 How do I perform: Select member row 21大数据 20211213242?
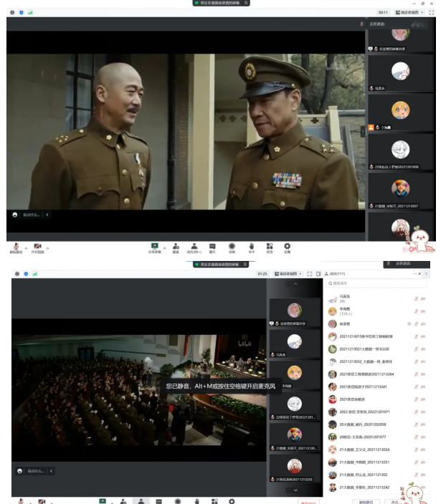[x=376, y=488]
